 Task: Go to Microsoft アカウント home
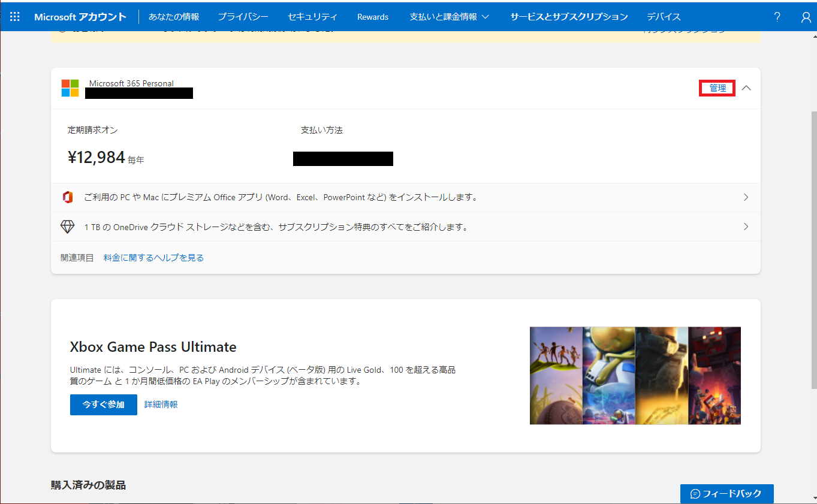point(80,17)
